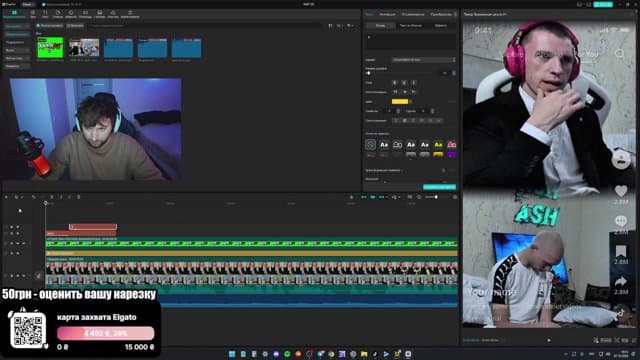The image size is (640, 360).
Task: Open the Menu button in the title bar
Action: click(x=28, y=4)
